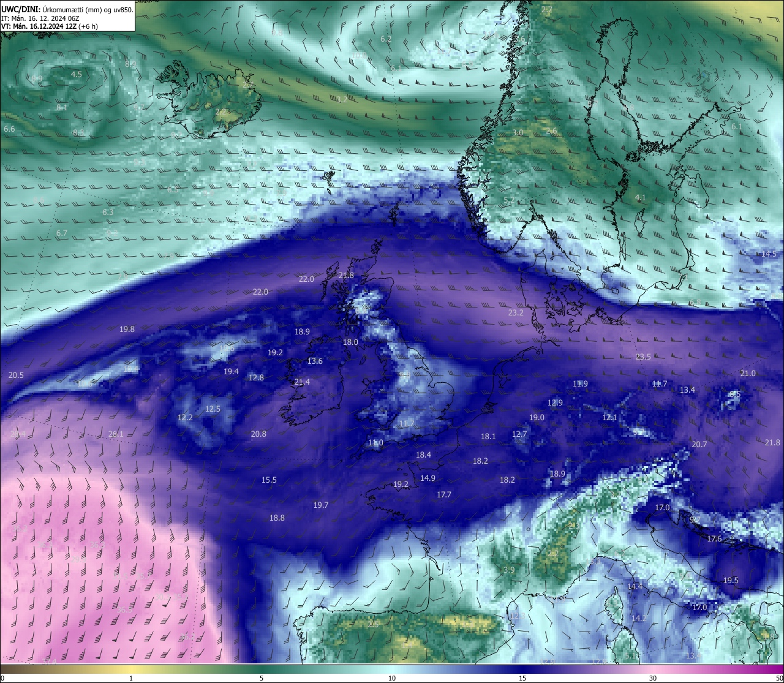Viewport: 784px width, 683px height.
Task: Click the '15' tick label on the colour scale
Action: pos(522,678)
